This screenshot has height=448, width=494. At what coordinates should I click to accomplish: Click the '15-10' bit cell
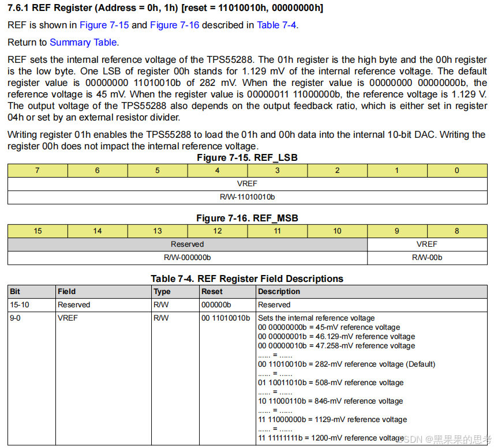click(32, 305)
